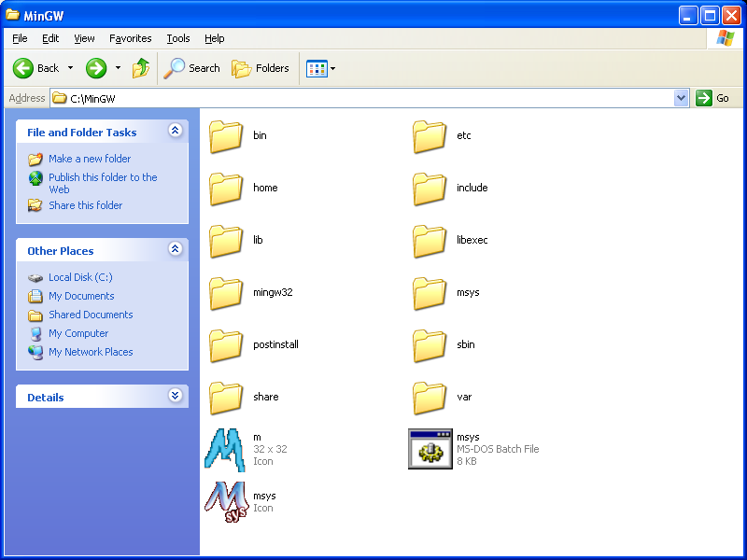Open My Network Places link
The width and height of the screenshot is (747, 560).
point(91,352)
